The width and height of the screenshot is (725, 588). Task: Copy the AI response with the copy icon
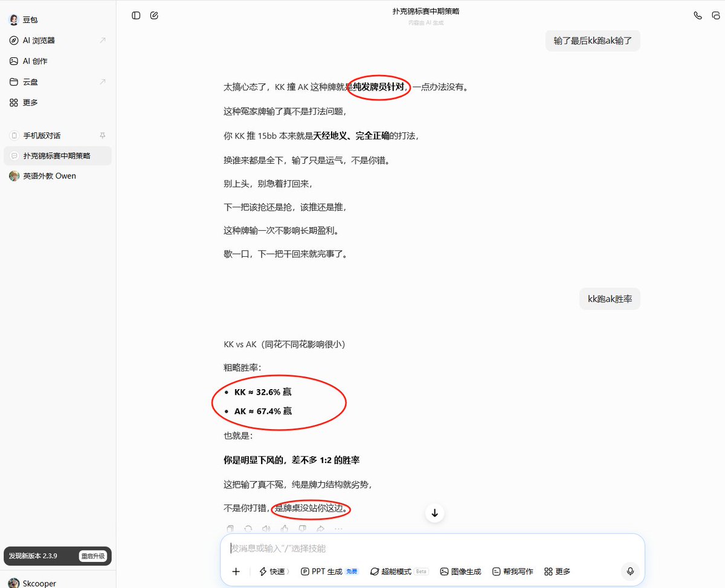(230, 529)
